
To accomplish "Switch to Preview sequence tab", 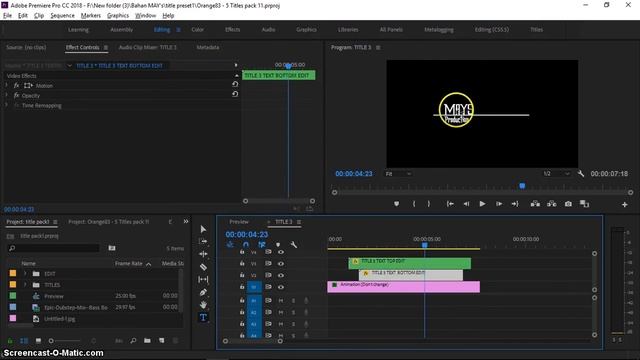I will pyautogui.click(x=239, y=222).
